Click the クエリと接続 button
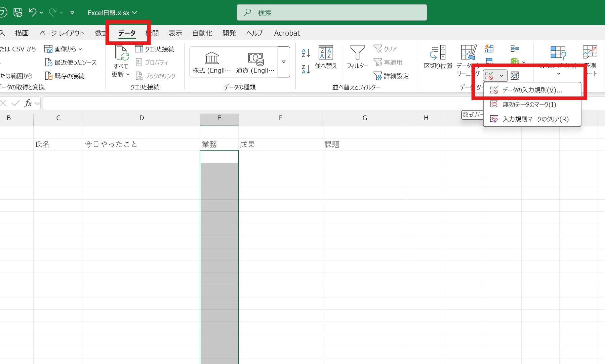The height and width of the screenshot is (364, 605). click(155, 49)
